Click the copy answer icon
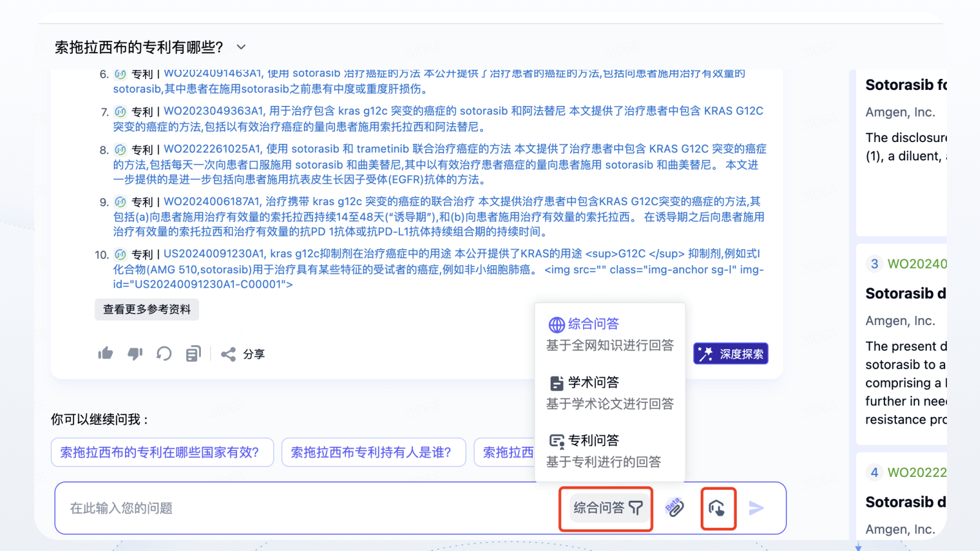 pyautogui.click(x=193, y=354)
